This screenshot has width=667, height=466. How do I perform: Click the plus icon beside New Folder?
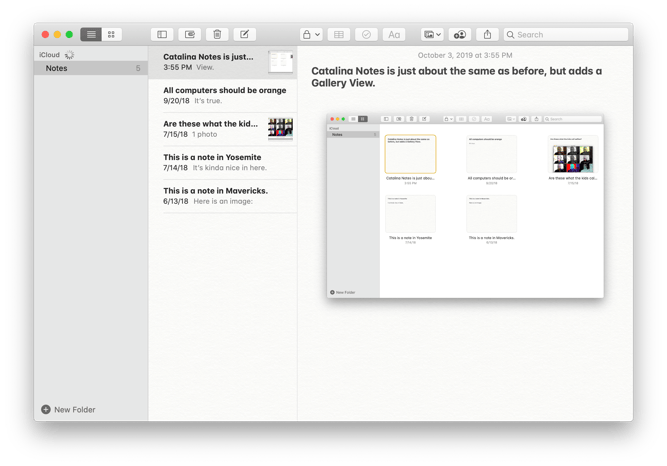pyautogui.click(x=46, y=409)
